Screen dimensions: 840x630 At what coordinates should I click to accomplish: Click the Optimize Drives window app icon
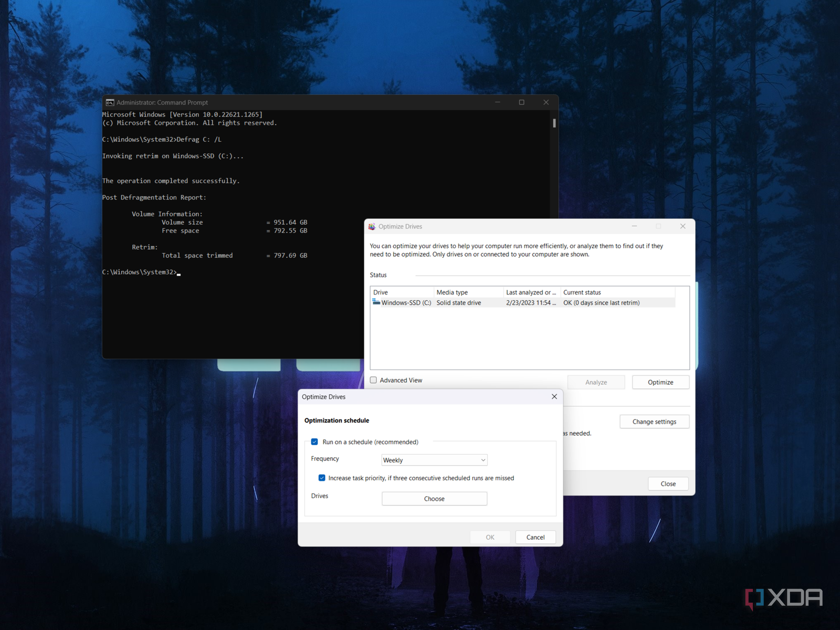(x=372, y=227)
